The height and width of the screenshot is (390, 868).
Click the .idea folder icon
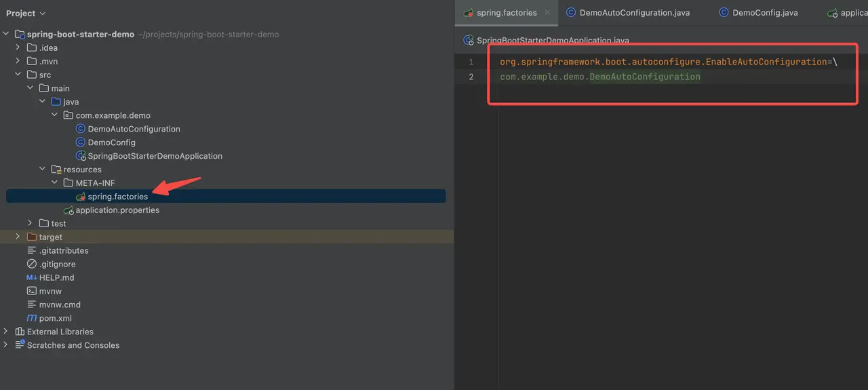(x=31, y=47)
